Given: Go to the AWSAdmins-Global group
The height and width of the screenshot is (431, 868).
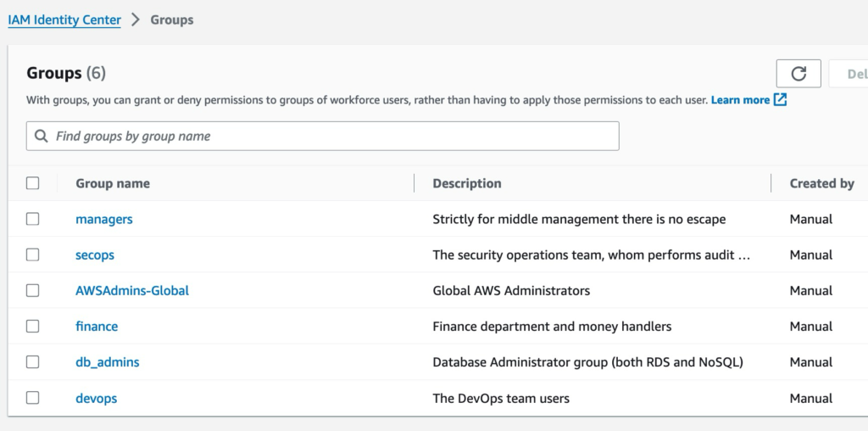Looking at the screenshot, I should pos(132,290).
